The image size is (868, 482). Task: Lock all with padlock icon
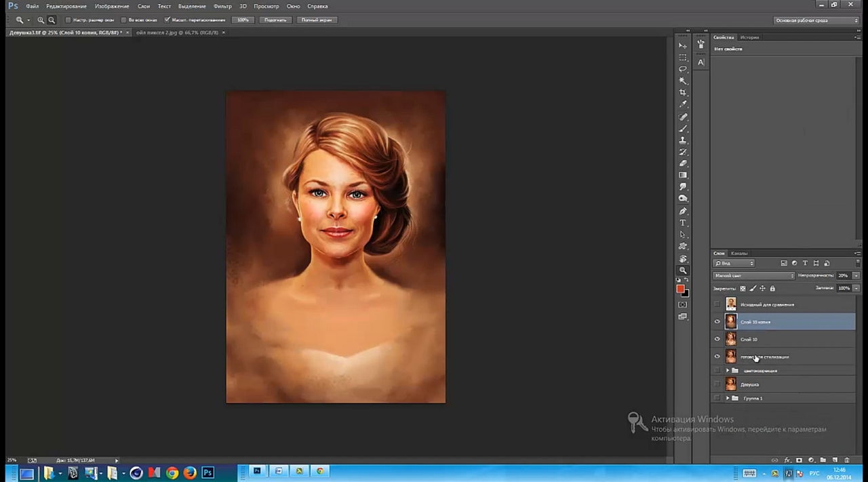coord(772,288)
